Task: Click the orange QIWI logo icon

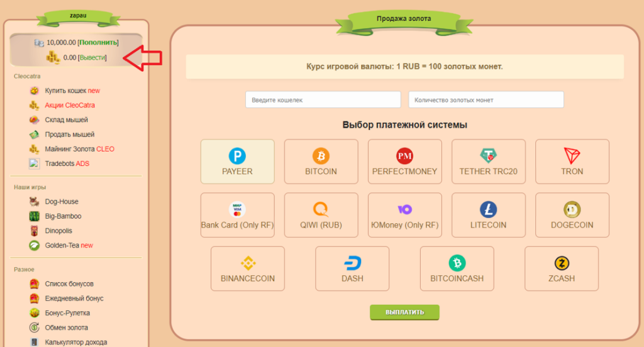Action: click(321, 209)
